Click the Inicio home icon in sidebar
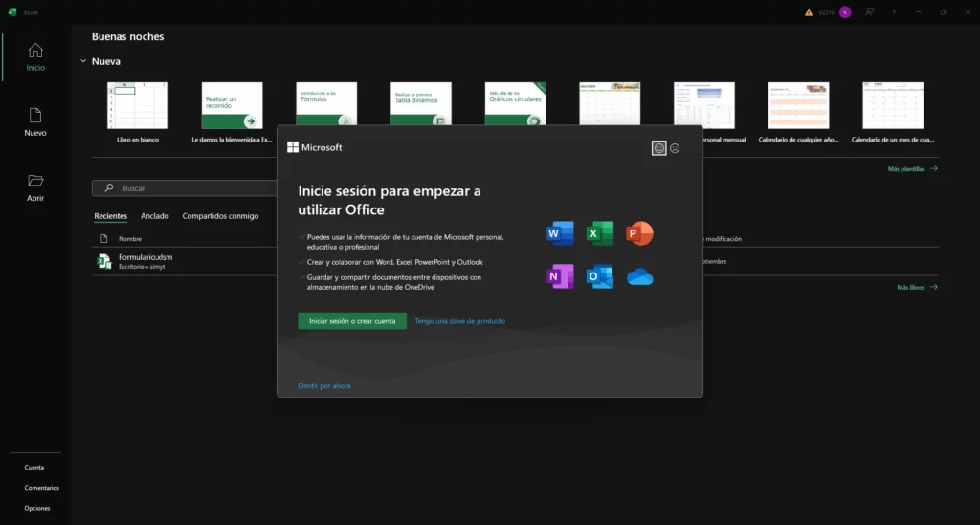Screen dimensions: 980x525 35,51
